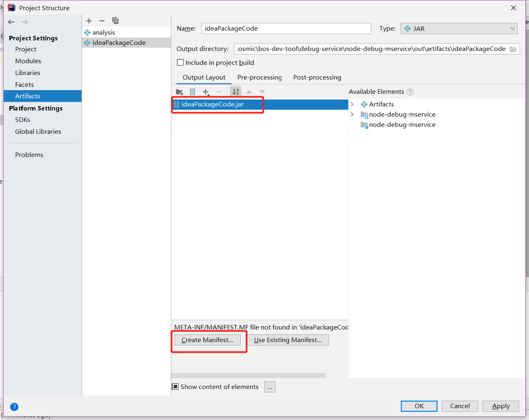The width and height of the screenshot is (529, 420).
Task: Toggle sort elements by names and types
Action: click(236, 92)
